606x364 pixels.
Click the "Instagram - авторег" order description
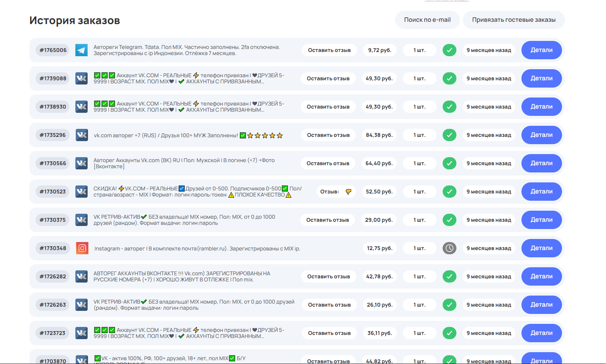(197, 249)
